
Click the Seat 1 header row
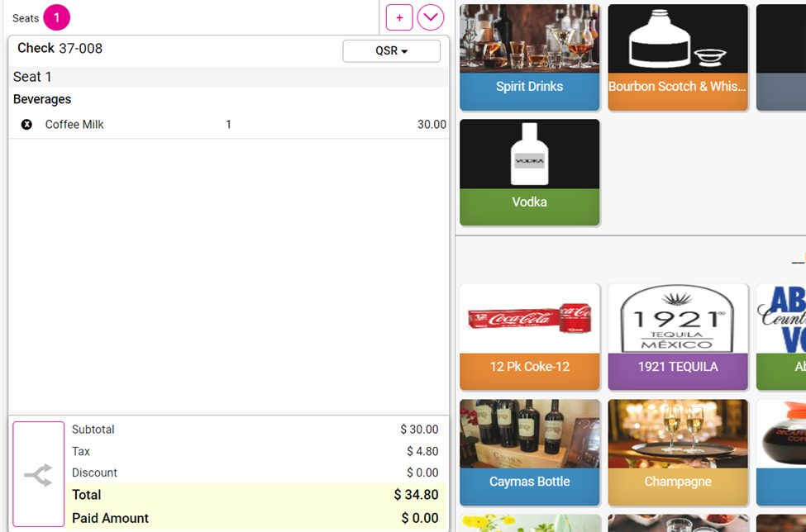click(x=228, y=77)
